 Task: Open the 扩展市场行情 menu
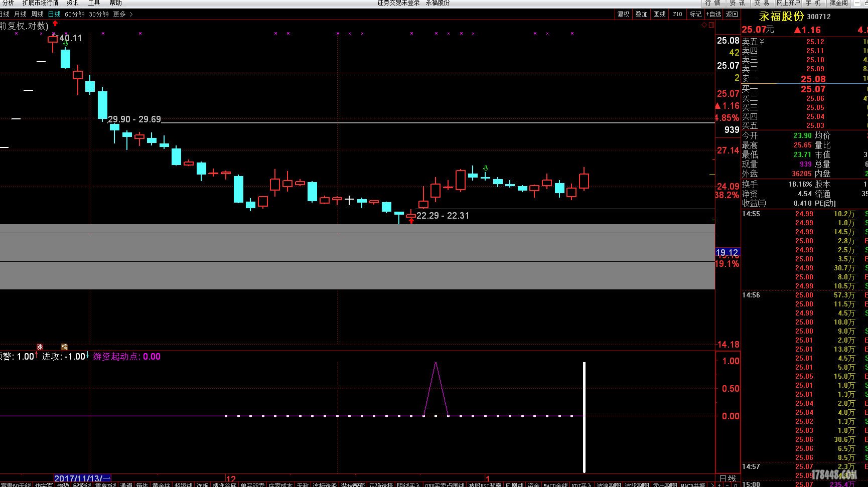(x=40, y=3)
